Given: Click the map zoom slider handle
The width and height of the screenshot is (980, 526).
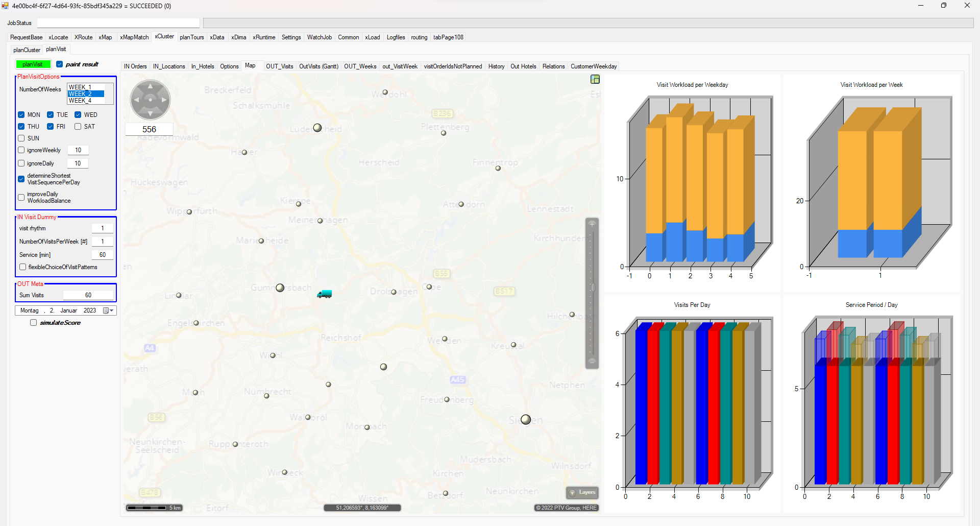Looking at the screenshot, I should [x=592, y=288].
